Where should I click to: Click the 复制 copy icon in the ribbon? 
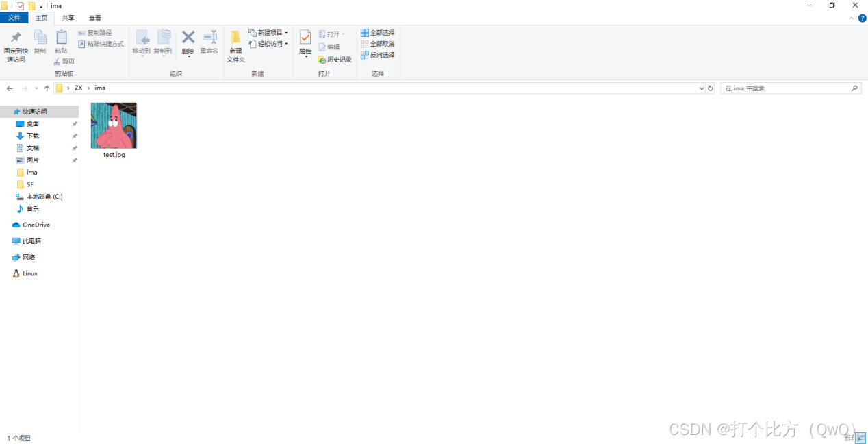pos(40,38)
